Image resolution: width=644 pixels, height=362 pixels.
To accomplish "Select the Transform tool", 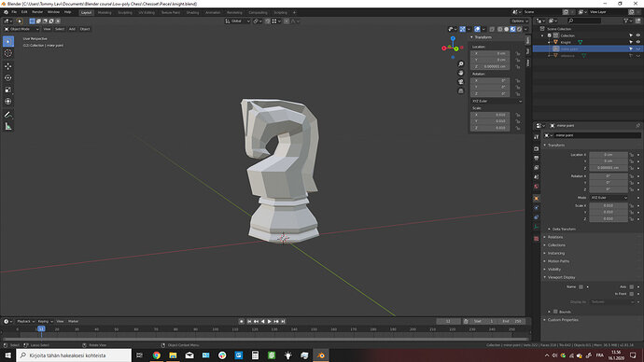I will [x=8, y=102].
